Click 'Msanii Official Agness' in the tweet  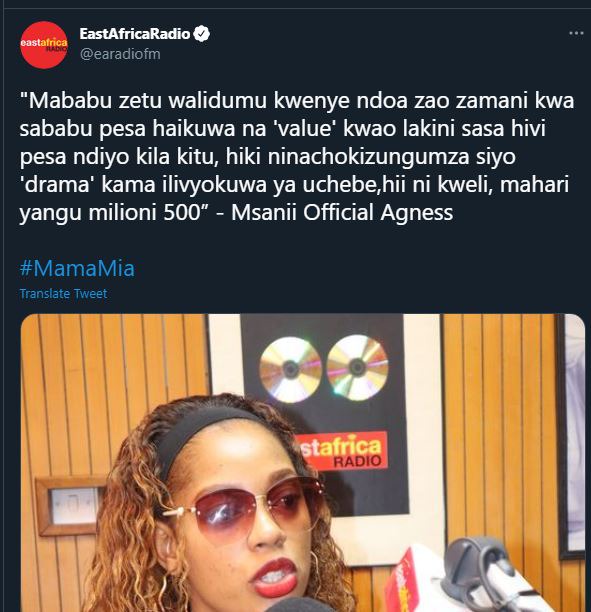pyautogui.click(x=342, y=213)
